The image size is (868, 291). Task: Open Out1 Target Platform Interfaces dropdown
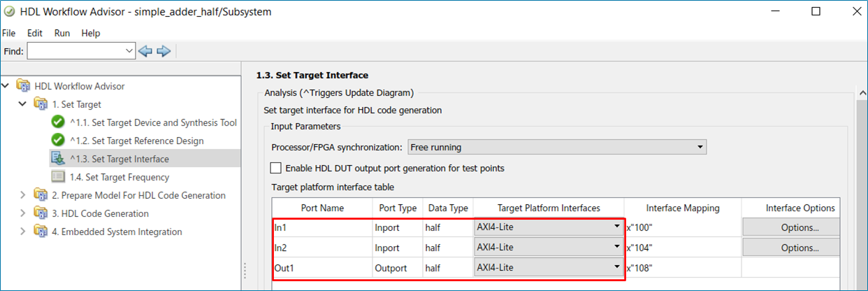click(x=616, y=267)
